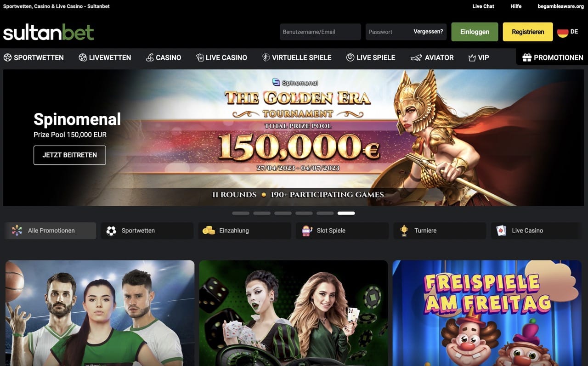Click the Live Casino cards icon
The image size is (588, 366).
click(200, 57)
